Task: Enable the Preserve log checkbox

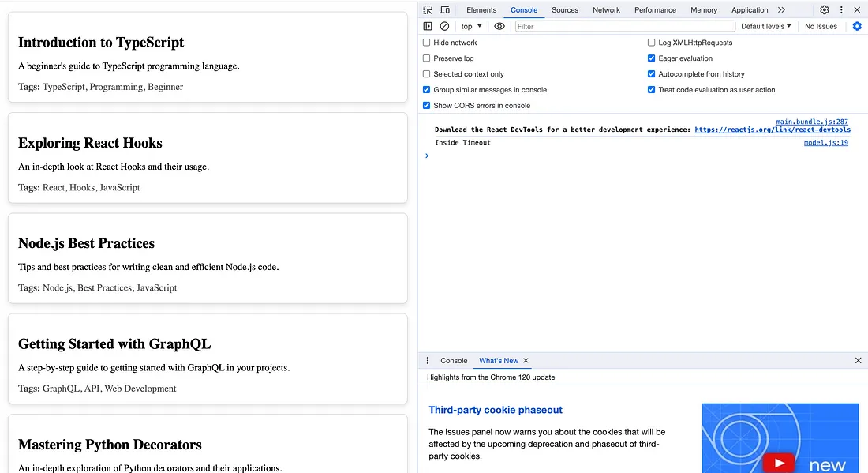Action: [426, 58]
